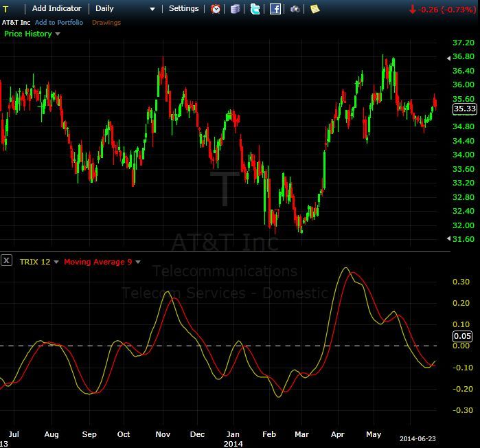Expand the Price History dropdown arrow
The image size is (480, 448).
pyautogui.click(x=58, y=34)
